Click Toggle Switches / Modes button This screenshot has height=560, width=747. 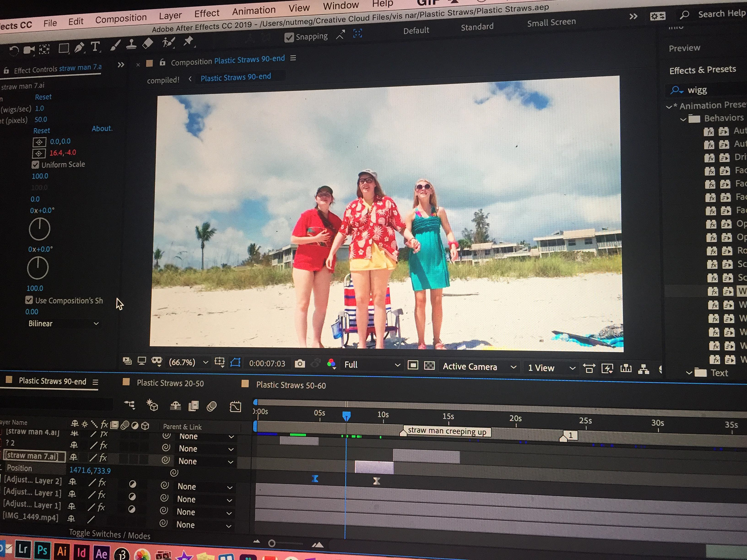click(x=109, y=535)
